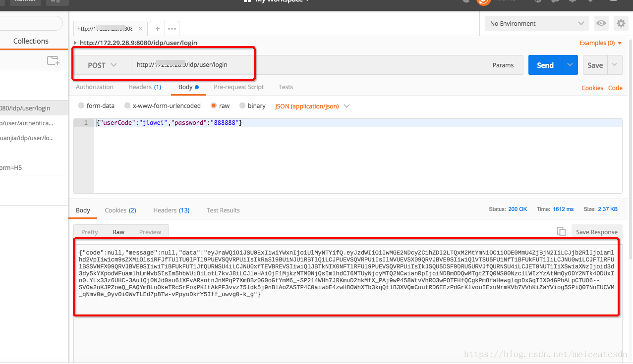Open the Examples (0) dropdown
This screenshot has width=633, height=364.
click(x=600, y=43)
